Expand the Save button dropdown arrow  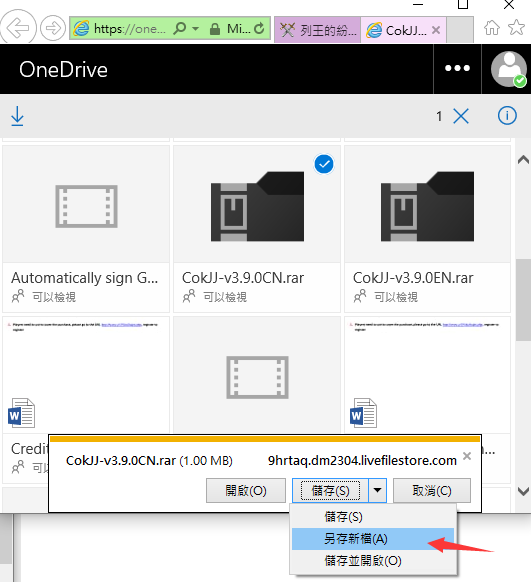[x=377, y=490]
